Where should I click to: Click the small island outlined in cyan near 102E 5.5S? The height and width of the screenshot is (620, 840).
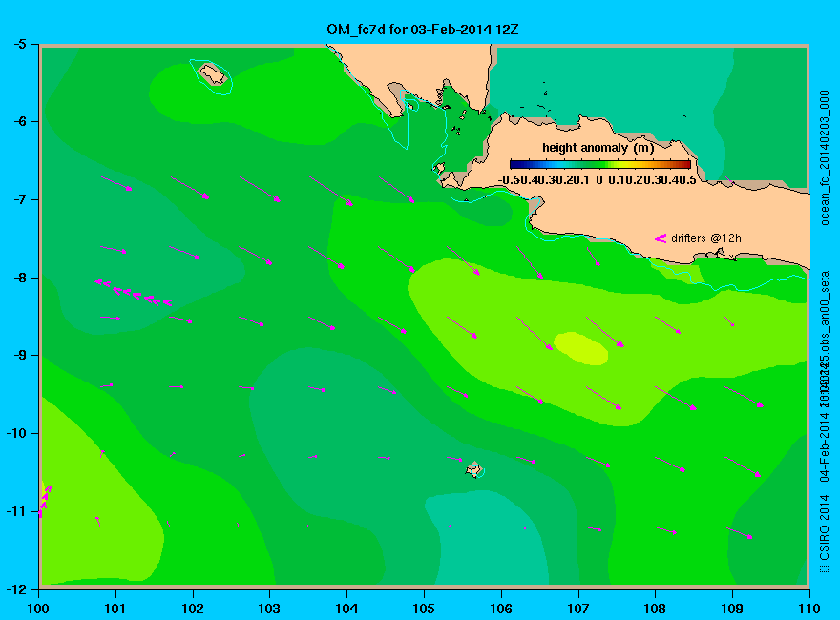[x=213, y=74]
